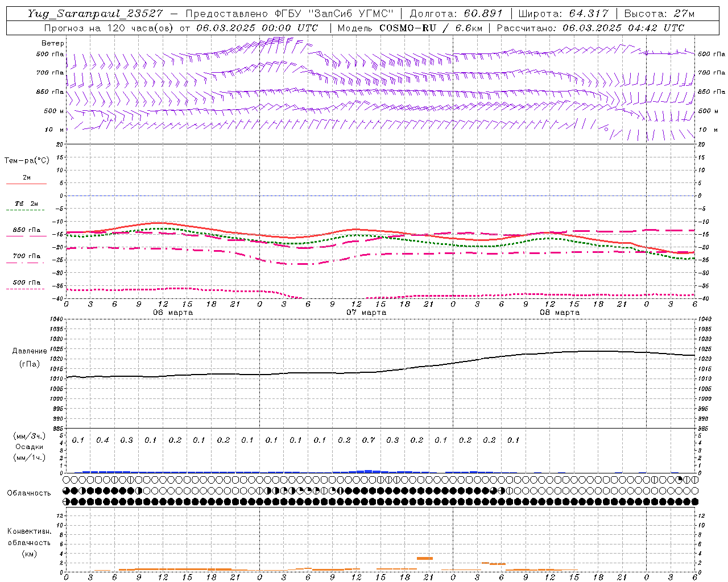Click the orange convective bar at 3 km height
Viewport: 728px width, 582px height.
425,558
